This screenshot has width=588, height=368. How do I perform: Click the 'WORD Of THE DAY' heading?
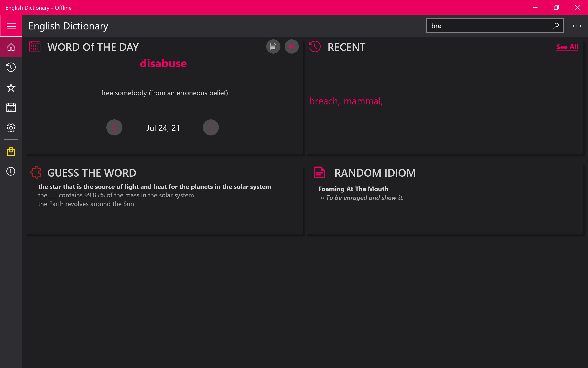(93, 47)
